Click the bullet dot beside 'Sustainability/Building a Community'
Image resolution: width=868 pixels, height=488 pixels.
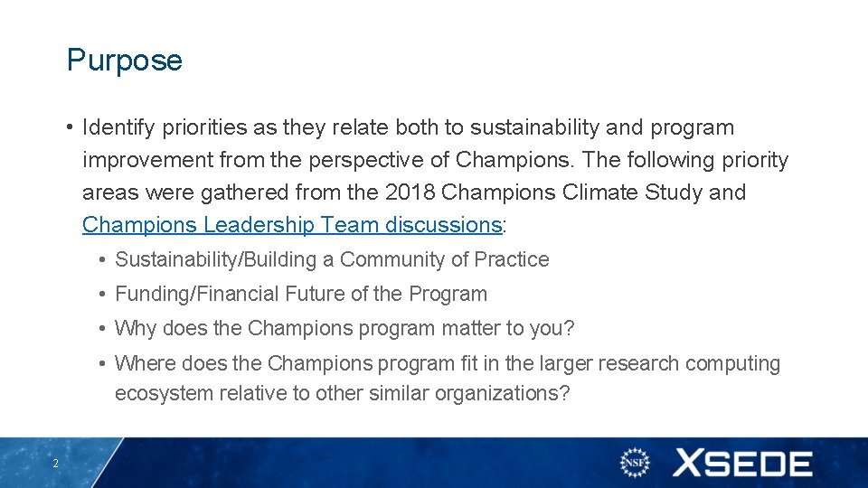(x=104, y=260)
